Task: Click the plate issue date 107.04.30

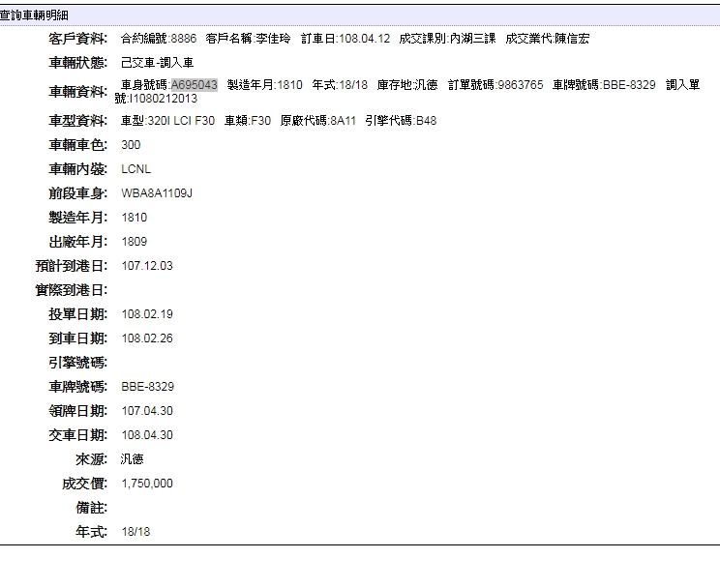Action: coord(147,411)
